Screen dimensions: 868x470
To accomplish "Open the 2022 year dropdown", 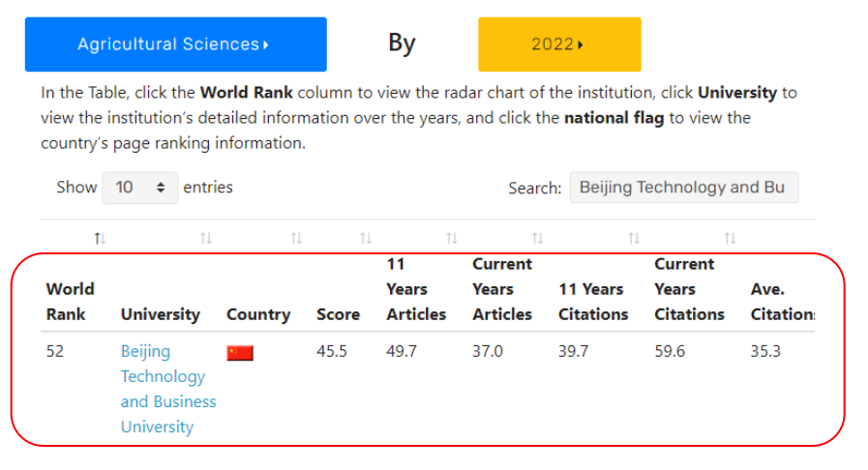I will (559, 44).
